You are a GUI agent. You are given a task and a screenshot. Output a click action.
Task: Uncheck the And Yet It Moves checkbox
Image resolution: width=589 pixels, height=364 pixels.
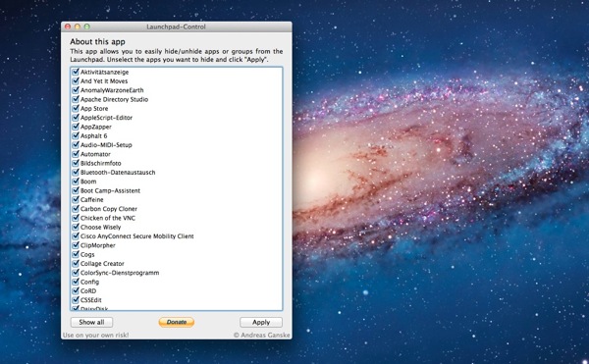point(76,80)
